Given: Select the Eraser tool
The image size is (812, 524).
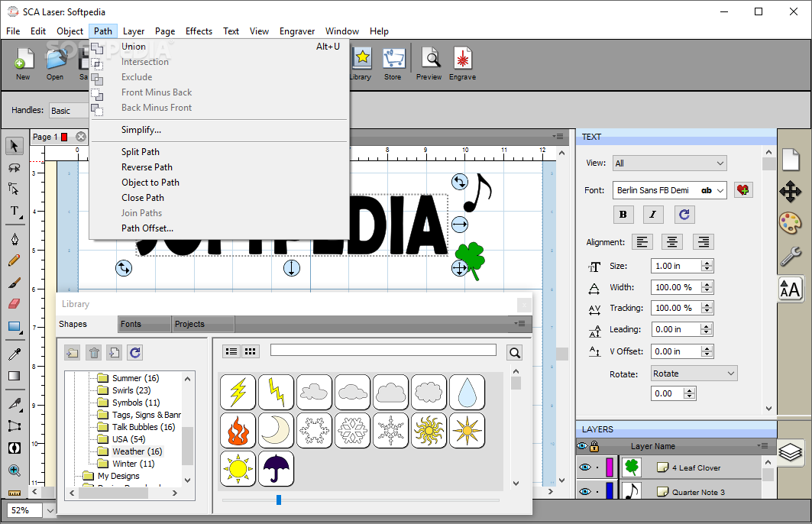Looking at the screenshot, I should point(15,304).
